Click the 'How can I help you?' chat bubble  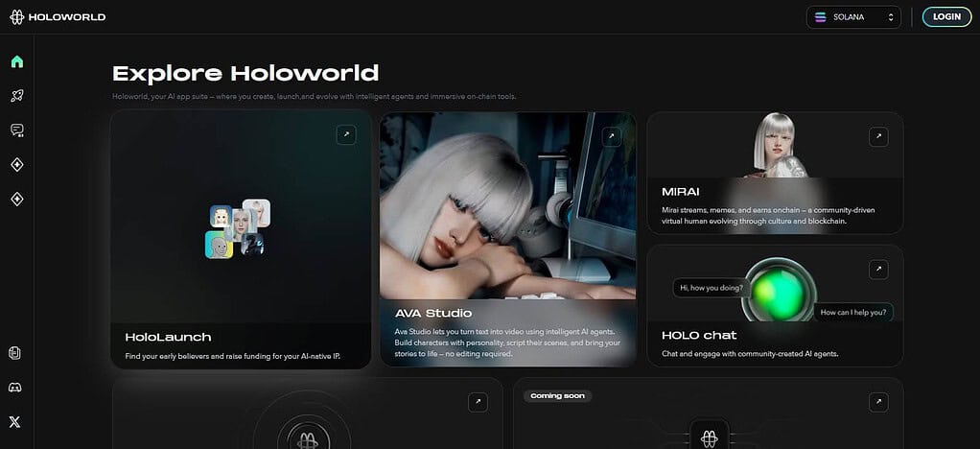(853, 312)
